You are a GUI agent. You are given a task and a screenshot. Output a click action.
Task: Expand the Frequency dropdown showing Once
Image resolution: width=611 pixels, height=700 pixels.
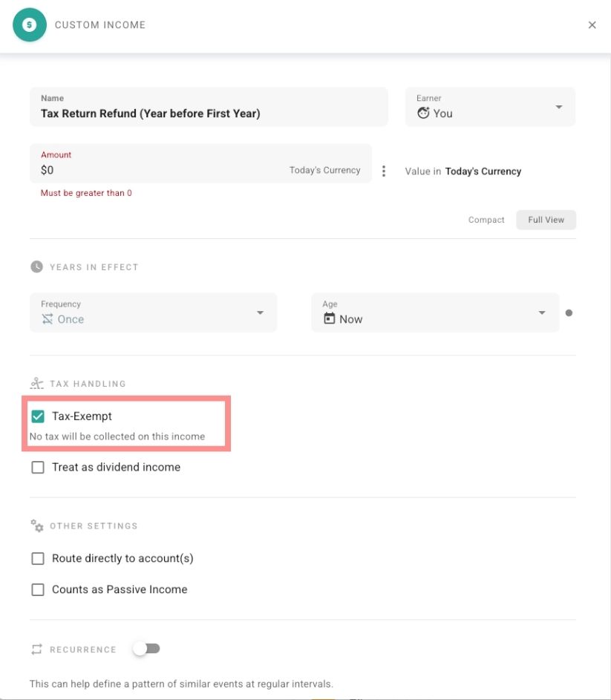click(260, 313)
